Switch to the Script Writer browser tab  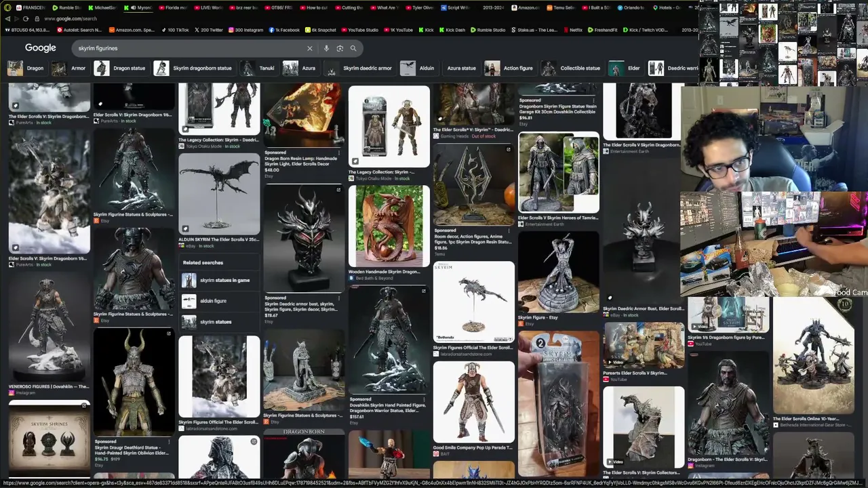click(454, 7)
